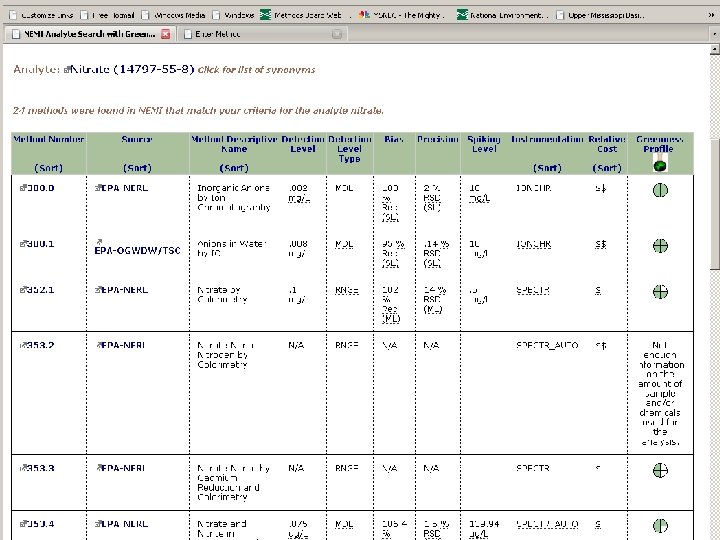Sort table by Source column
The width and height of the screenshot is (720, 540).
[137, 168]
